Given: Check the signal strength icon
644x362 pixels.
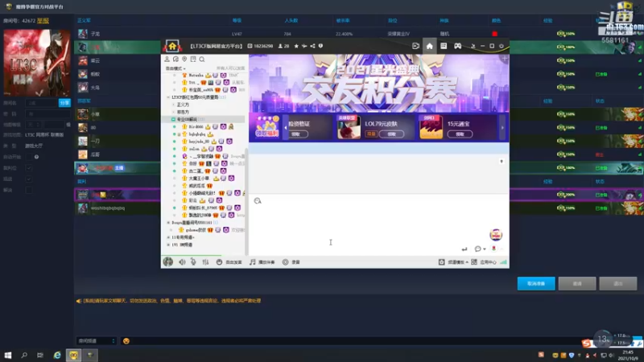Looking at the screenshot, I should [504, 262].
